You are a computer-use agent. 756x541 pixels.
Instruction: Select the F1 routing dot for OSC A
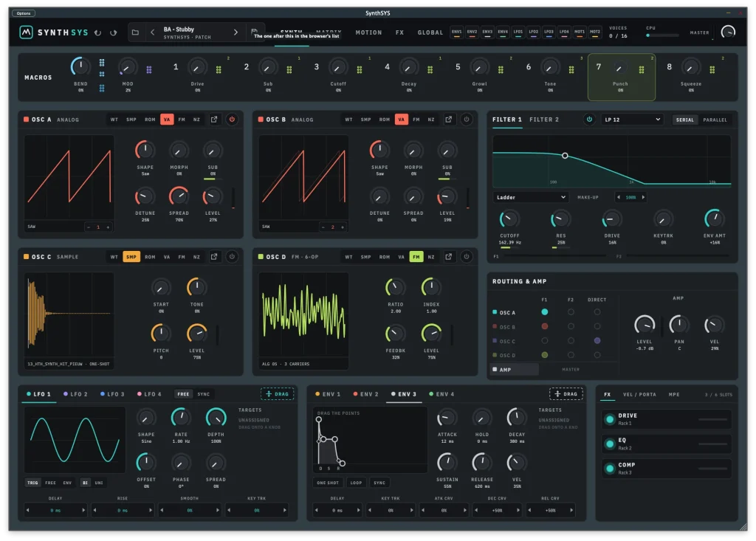coord(544,312)
